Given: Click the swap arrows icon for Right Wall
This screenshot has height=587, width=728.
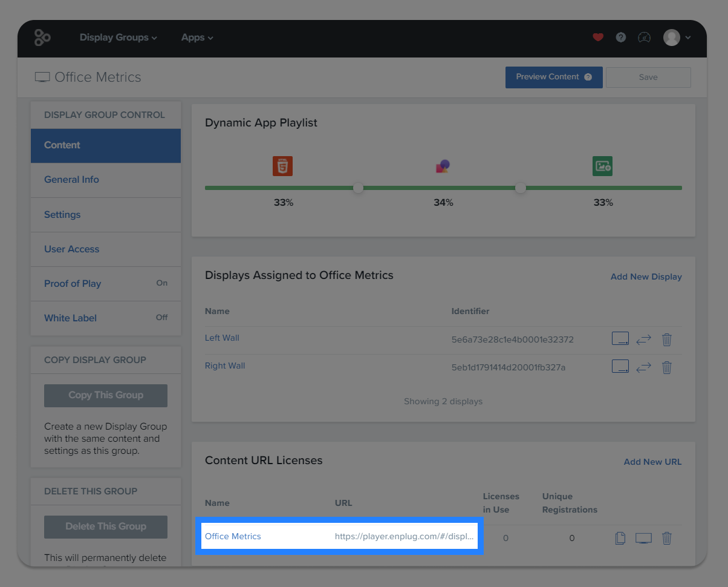Looking at the screenshot, I should pos(644,367).
